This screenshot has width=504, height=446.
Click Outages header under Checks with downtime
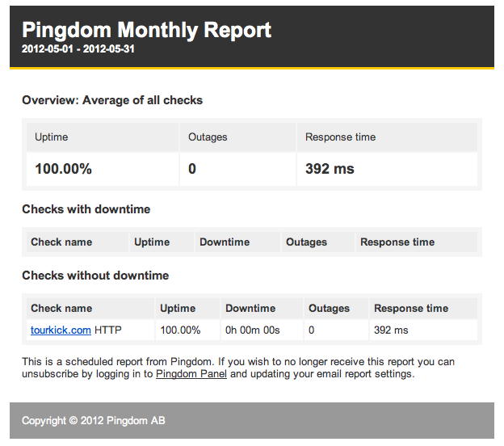pyautogui.click(x=318, y=242)
